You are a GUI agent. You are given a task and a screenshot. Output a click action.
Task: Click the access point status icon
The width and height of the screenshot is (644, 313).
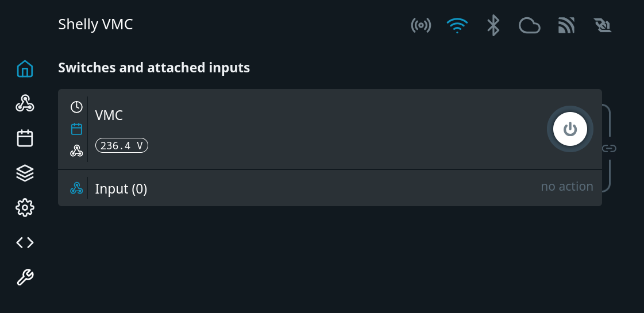421,25
